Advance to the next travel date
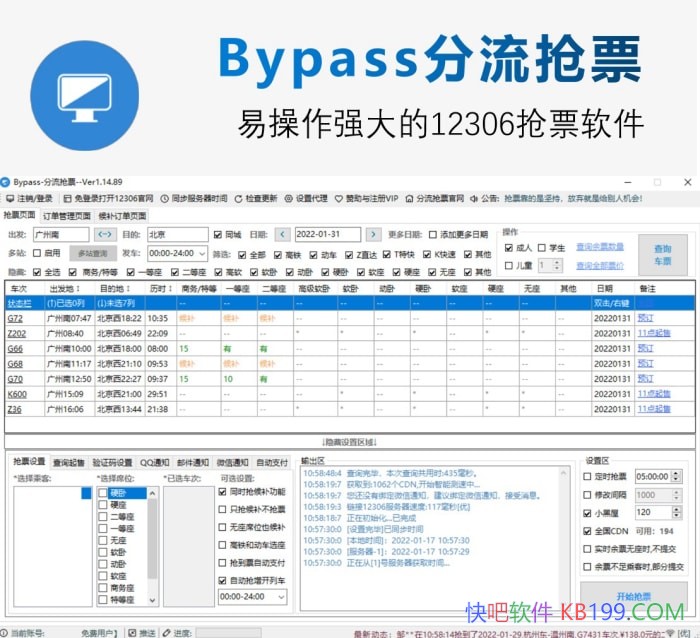700x638 pixels. (373, 234)
